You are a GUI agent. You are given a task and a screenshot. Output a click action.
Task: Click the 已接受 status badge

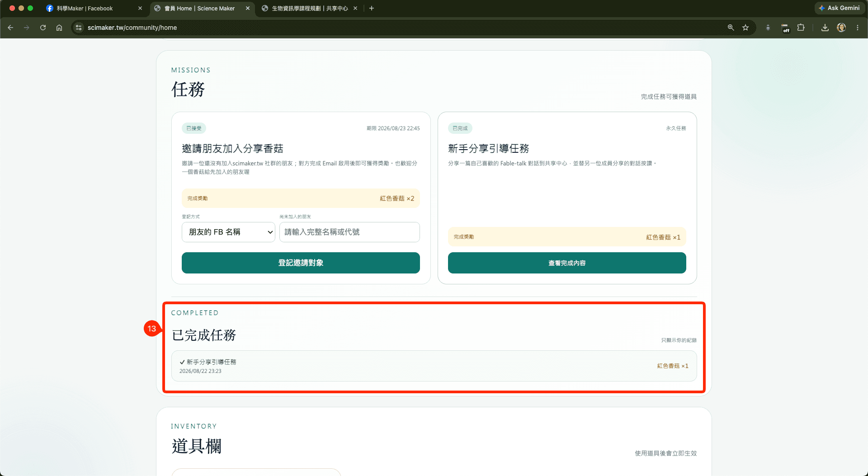pyautogui.click(x=194, y=128)
